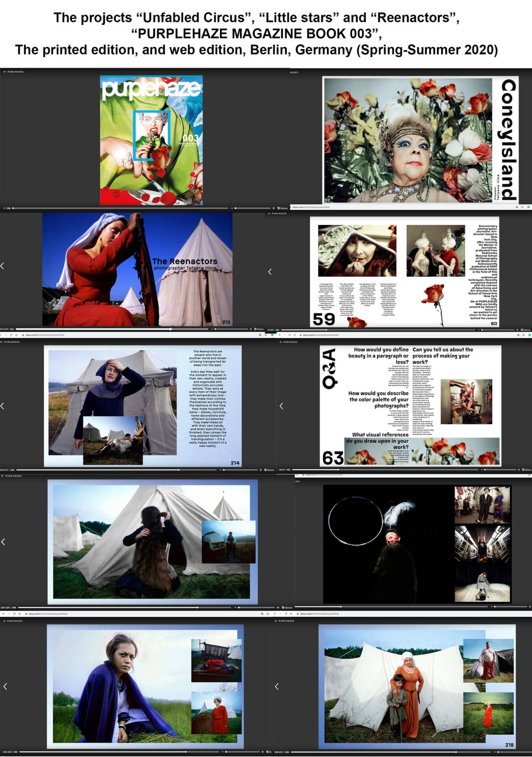Screen dimensions: 532x757
Task: Bookmark star in browser bar below Coney Island page
Action: (x=522, y=207)
